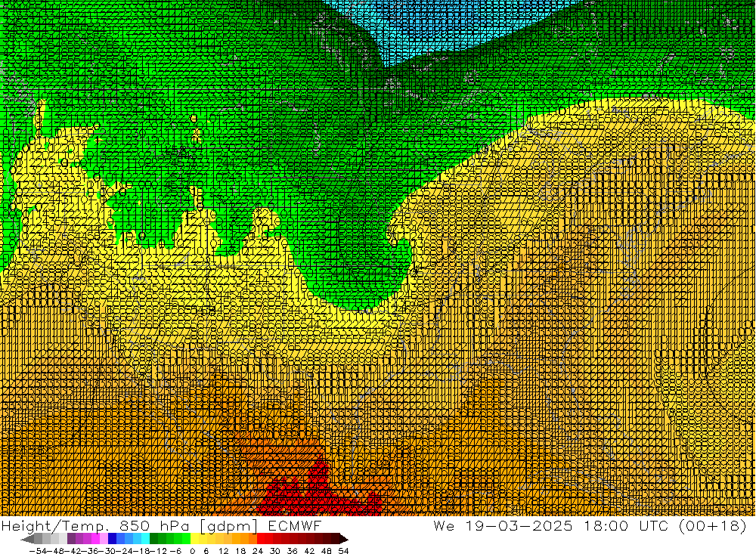
Task: Click the '-54' legend value
Action: (38, 551)
